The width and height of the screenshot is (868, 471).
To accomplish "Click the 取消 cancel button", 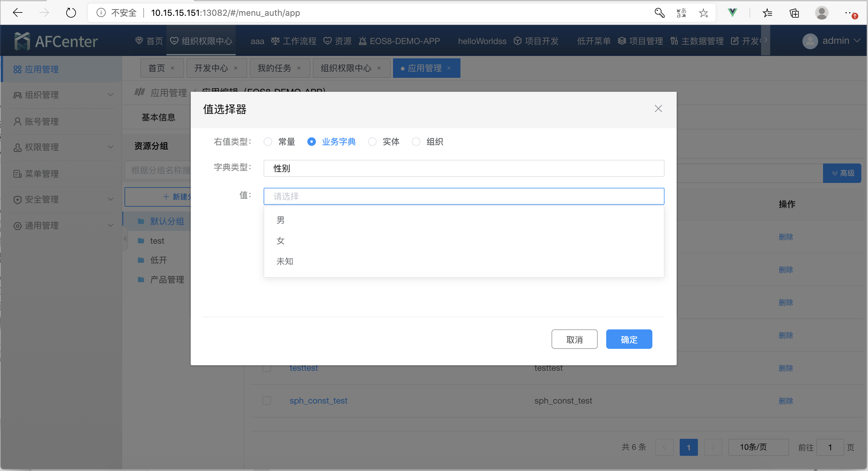I will (574, 339).
